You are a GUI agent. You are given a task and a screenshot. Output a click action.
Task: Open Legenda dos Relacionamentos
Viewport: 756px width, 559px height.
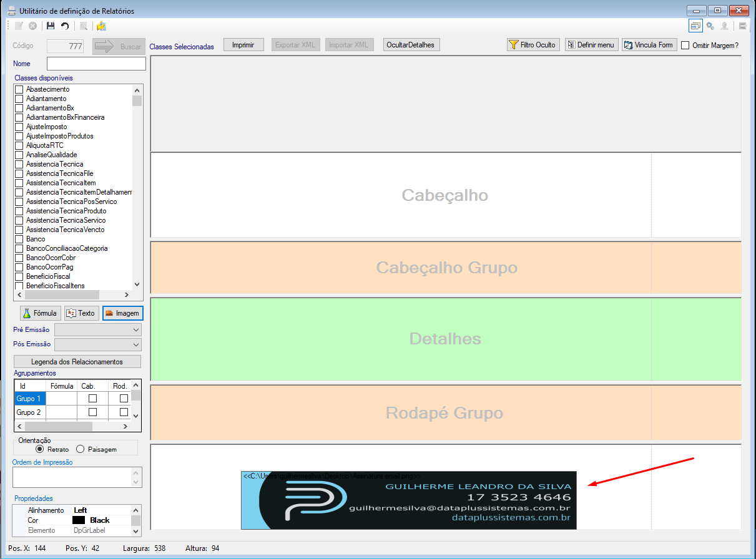point(77,362)
